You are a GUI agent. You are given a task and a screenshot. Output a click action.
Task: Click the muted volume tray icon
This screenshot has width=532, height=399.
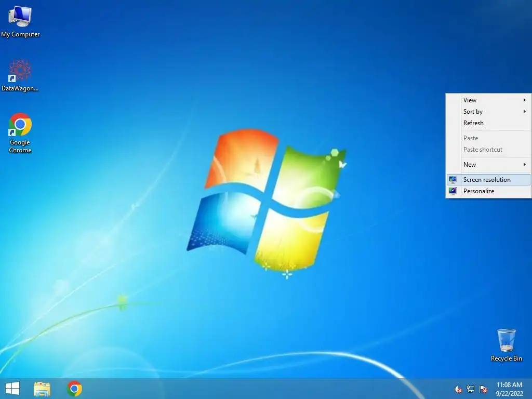coord(458,389)
